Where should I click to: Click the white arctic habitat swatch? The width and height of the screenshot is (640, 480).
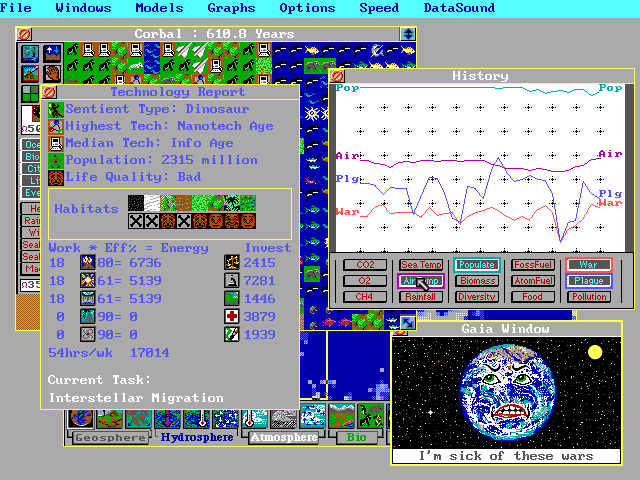click(x=152, y=203)
